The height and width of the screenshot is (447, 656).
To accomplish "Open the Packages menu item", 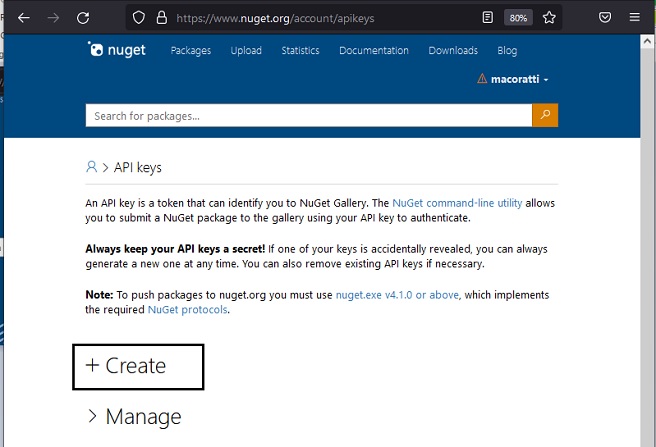I will 191,51.
